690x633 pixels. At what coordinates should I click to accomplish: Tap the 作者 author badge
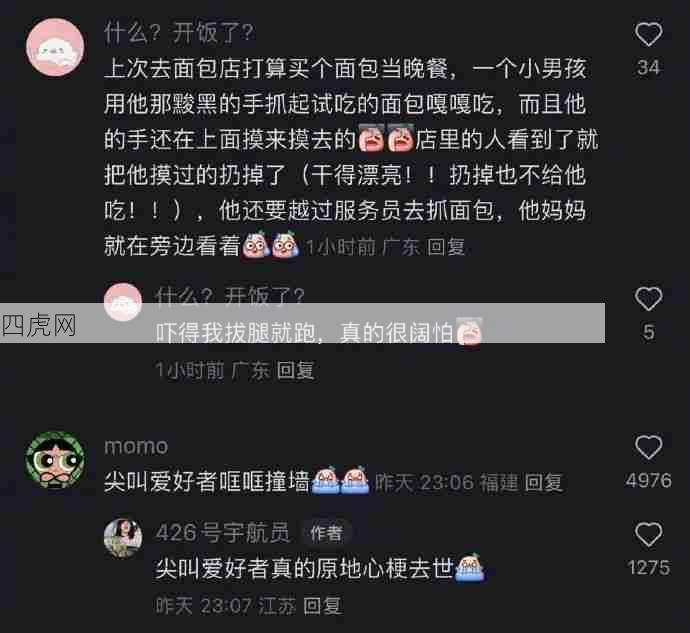coord(326,533)
